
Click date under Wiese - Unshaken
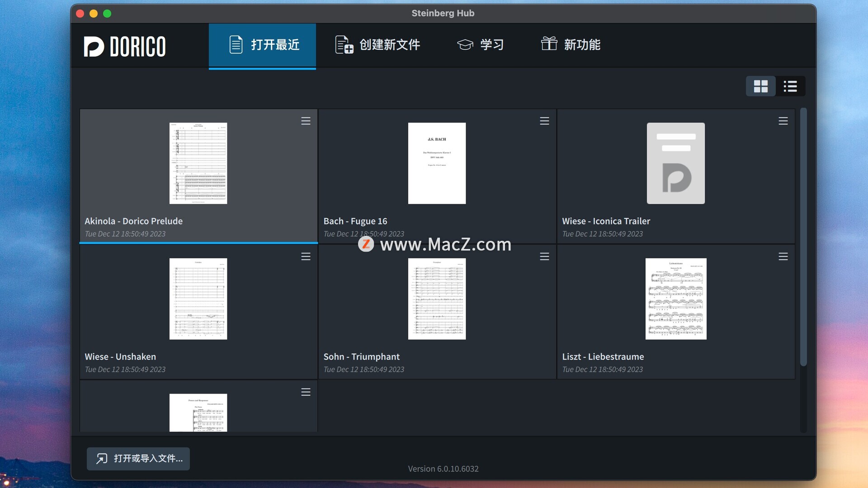[x=125, y=370]
